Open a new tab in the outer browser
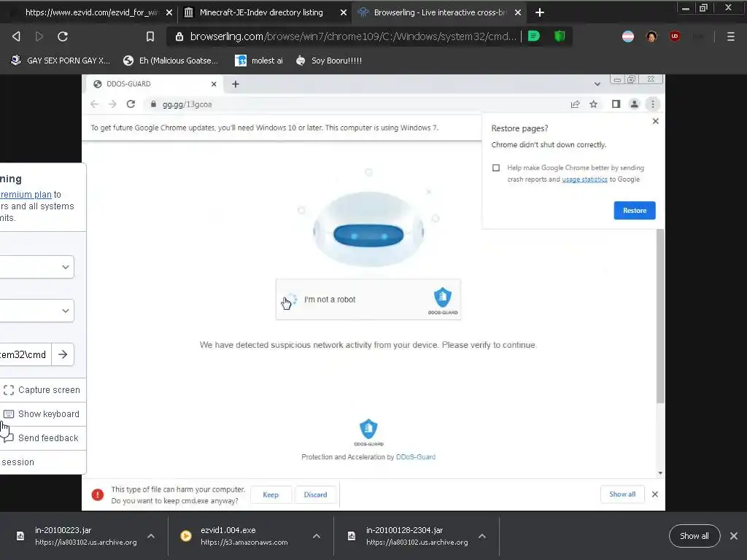The height and width of the screenshot is (560, 747). coord(539,12)
